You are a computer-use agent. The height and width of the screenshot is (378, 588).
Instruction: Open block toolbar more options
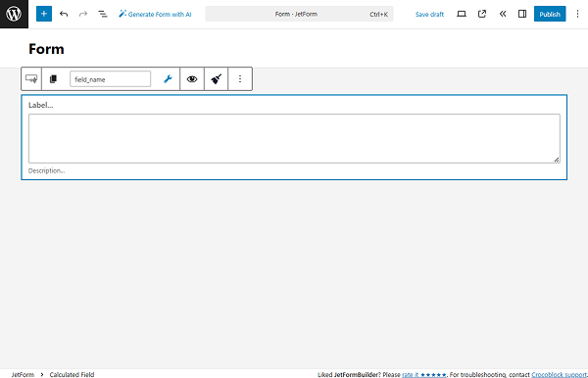pyautogui.click(x=240, y=79)
